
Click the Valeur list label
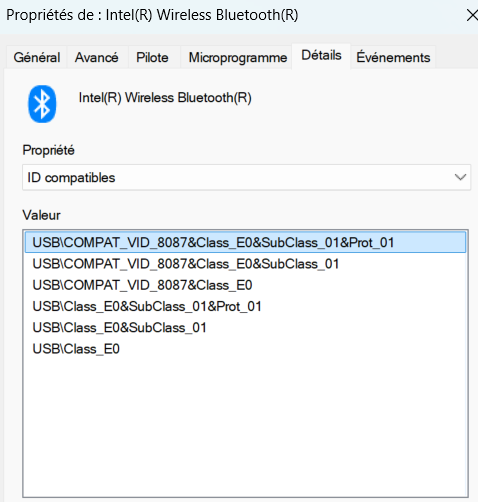pos(41,215)
